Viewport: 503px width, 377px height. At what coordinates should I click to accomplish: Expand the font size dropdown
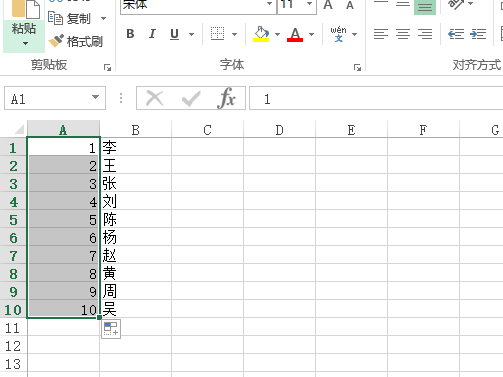tap(309, 4)
